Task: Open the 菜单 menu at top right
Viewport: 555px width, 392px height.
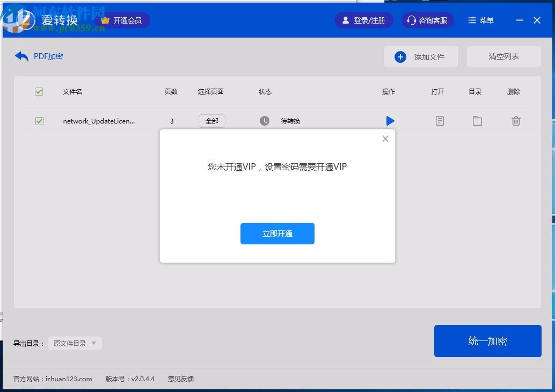Action: pyautogui.click(x=480, y=20)
